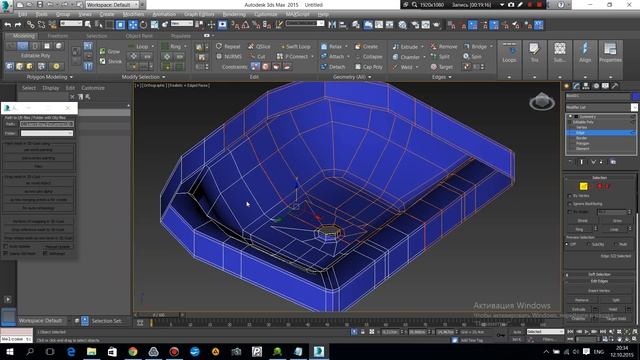The width and height of the screenshot is (640, 360).
Task: Activate the Select and Rotate tool
Action: tap(143, 25)
